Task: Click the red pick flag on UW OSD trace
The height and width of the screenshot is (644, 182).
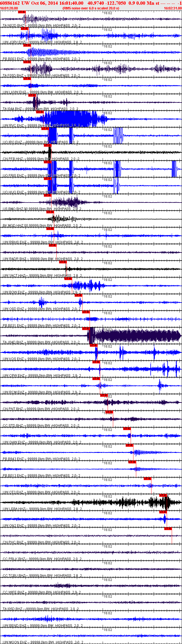Action: pos(79,295)
